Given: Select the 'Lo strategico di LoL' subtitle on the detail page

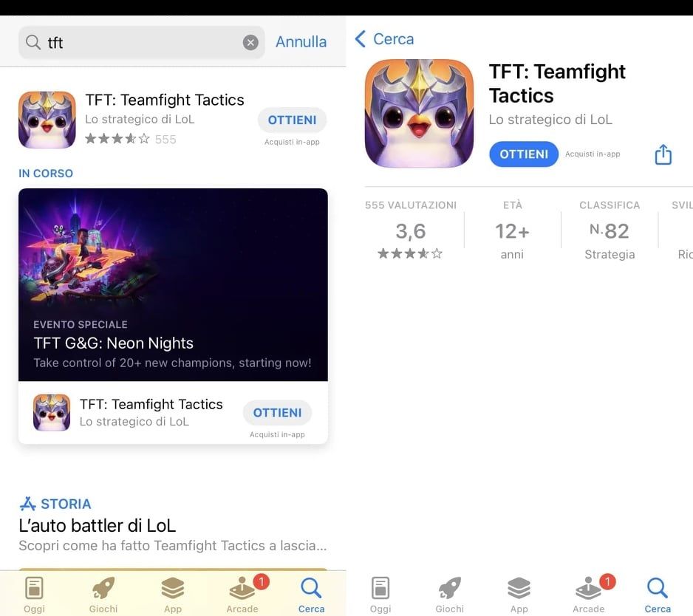Looking at the screenshot, I should [550, 120].
